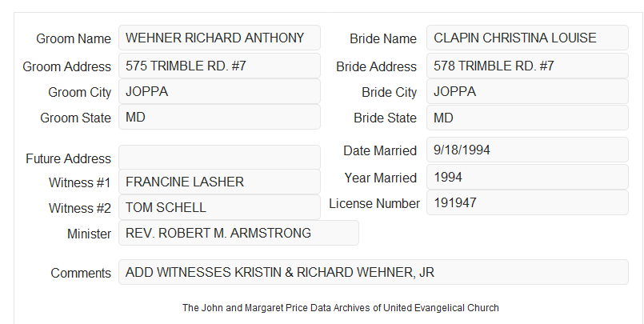Viewport: 644px width, 324px height.
Task: Focus the Groom Address field
Action: 219,66
